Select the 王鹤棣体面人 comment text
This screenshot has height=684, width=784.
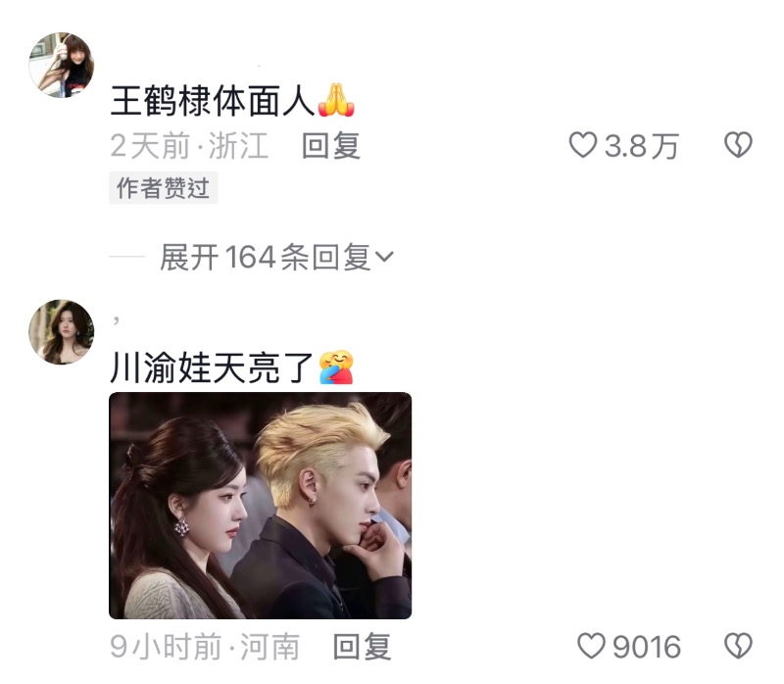click(212, 101)
